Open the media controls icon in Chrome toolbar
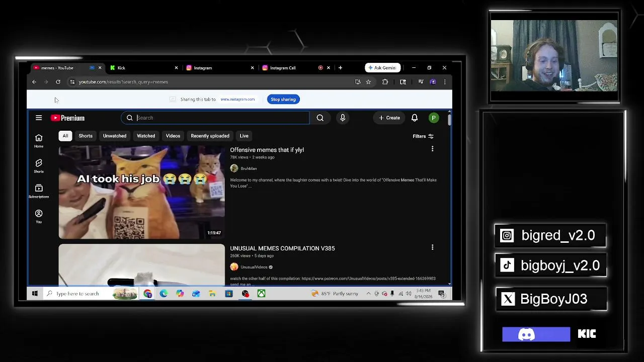 [x=421, y=82]
